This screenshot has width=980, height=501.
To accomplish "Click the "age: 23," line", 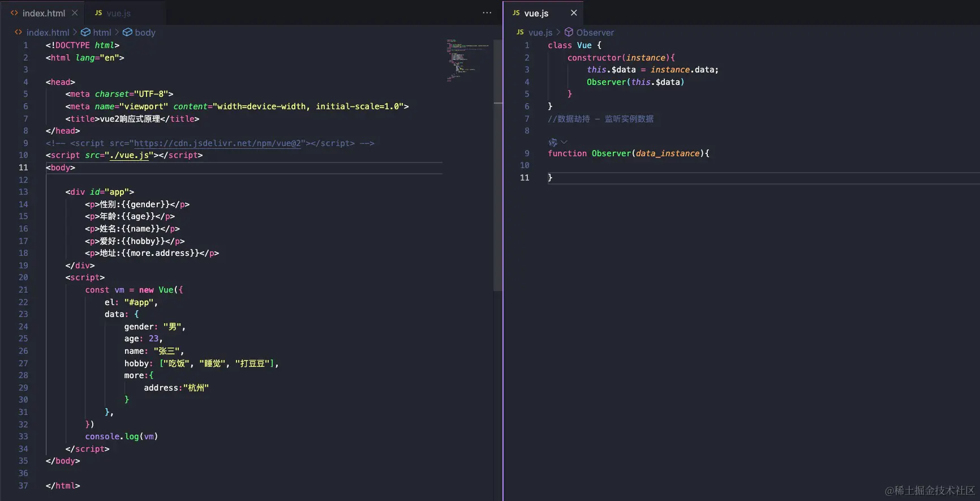I will point(144,339).
